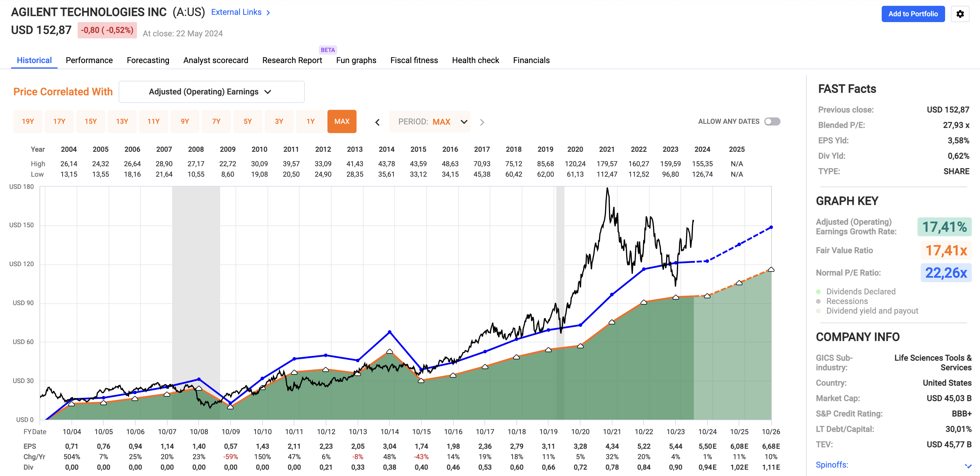Image resolution: width=980 pixels, height=476 pixels.
Task: Click the 10/09 EPS value 0,57
Action: tap(231, 446)
